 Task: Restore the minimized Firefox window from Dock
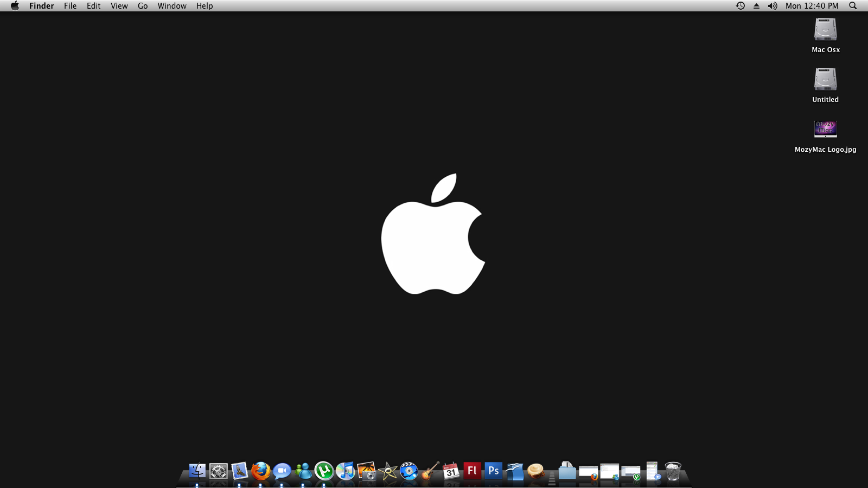(x=588, y=472)
